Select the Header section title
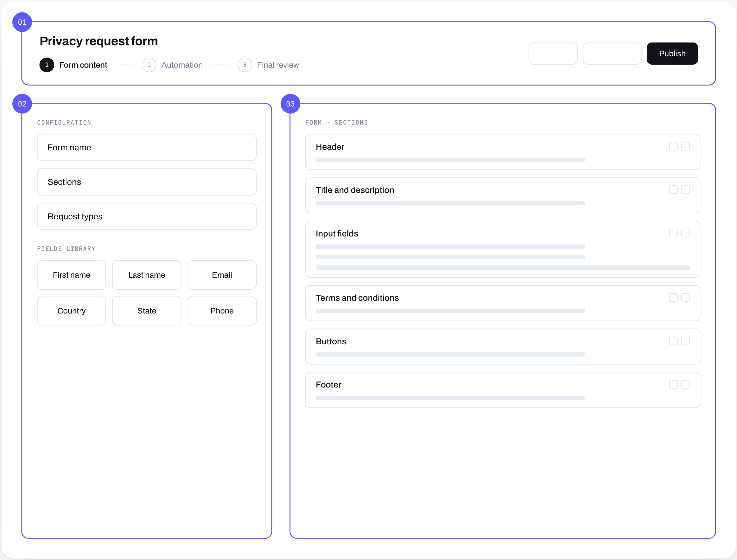 330,147
